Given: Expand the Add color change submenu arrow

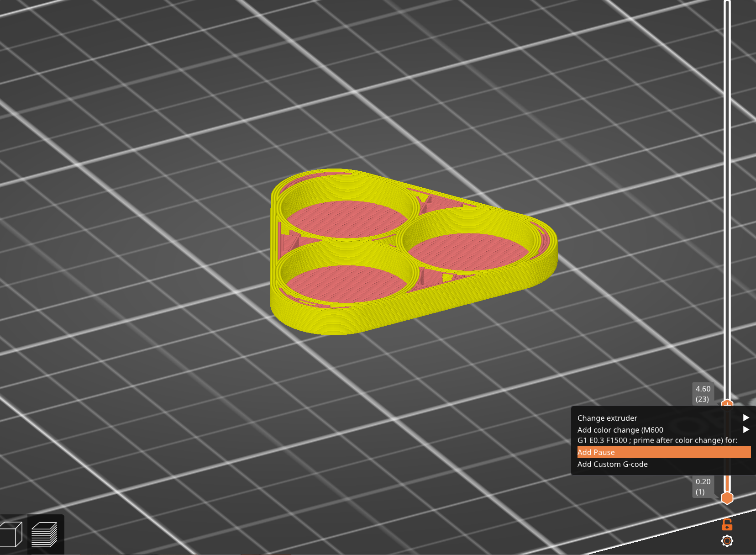Looking at the screenshot, I should click(746, 429).
